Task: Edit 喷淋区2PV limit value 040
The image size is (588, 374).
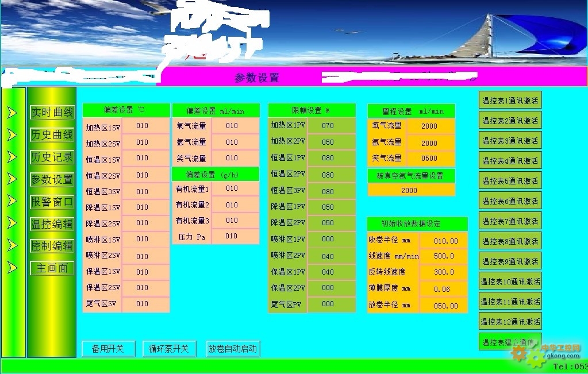Action: click(332, 256)
